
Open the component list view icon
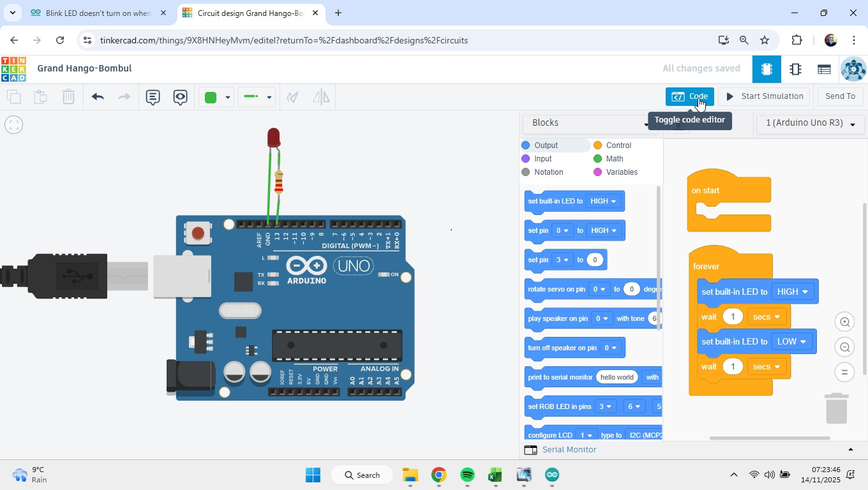point(823,69)
